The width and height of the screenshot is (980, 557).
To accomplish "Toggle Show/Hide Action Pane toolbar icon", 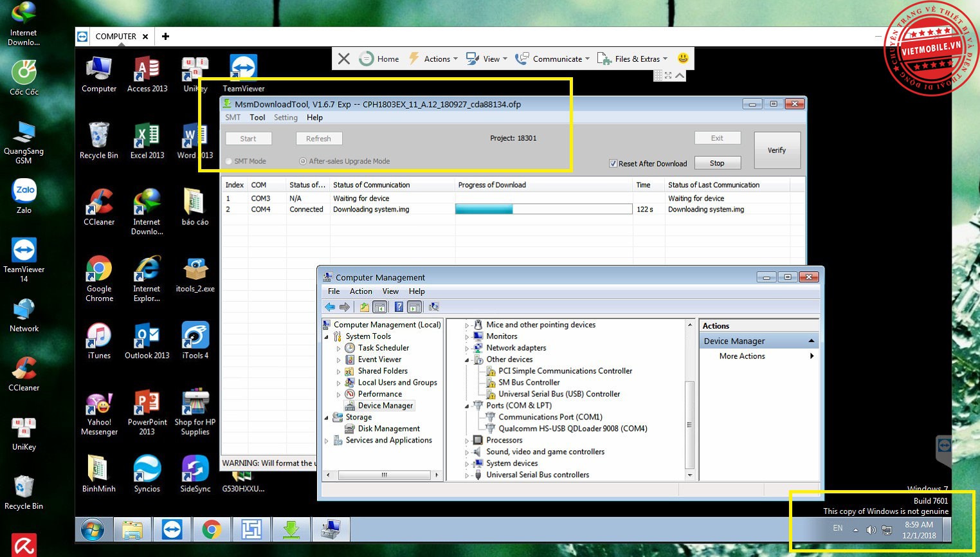I will 415,307.
